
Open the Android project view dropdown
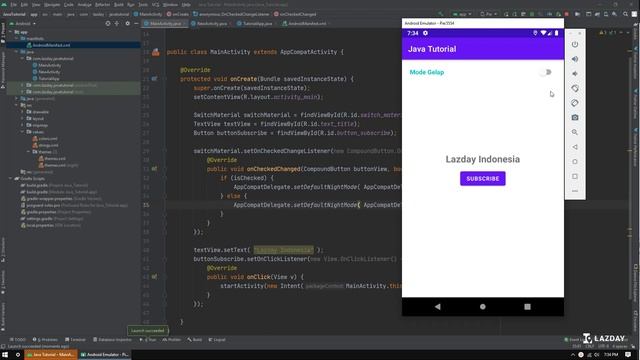pos(23,24)
